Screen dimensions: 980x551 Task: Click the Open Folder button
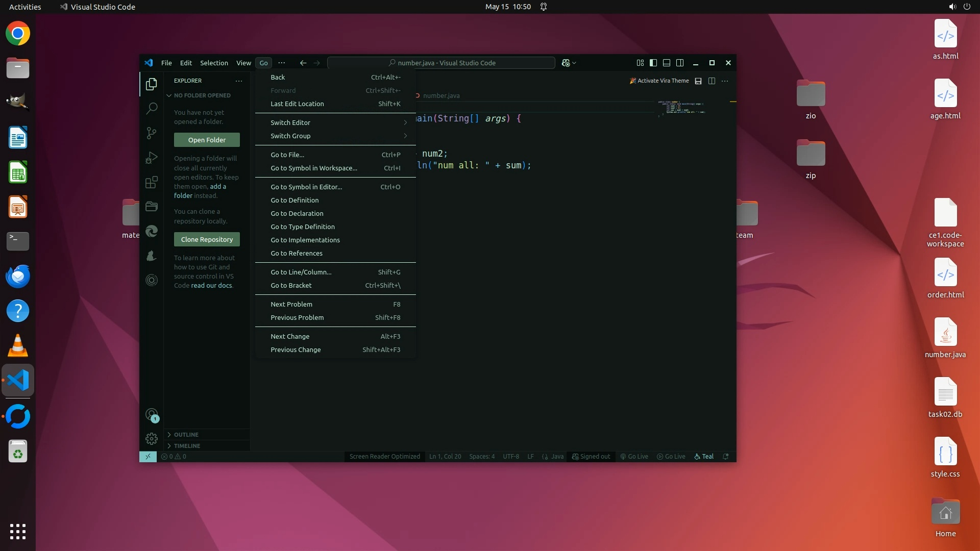click(207, 140)
